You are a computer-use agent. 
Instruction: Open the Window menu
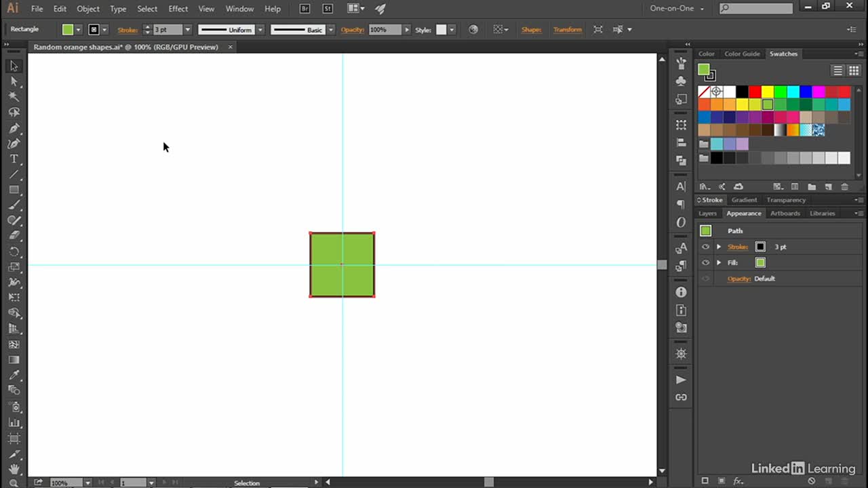coord(239,9)
